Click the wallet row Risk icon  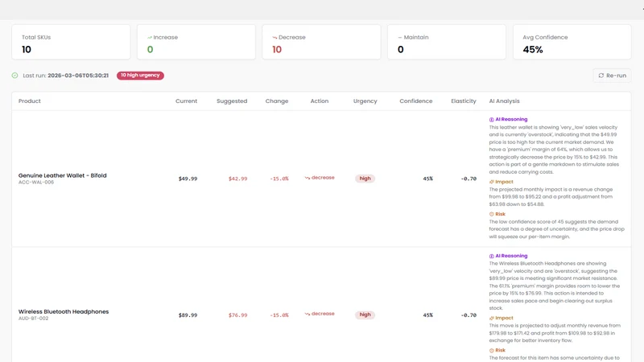point(491,214)
